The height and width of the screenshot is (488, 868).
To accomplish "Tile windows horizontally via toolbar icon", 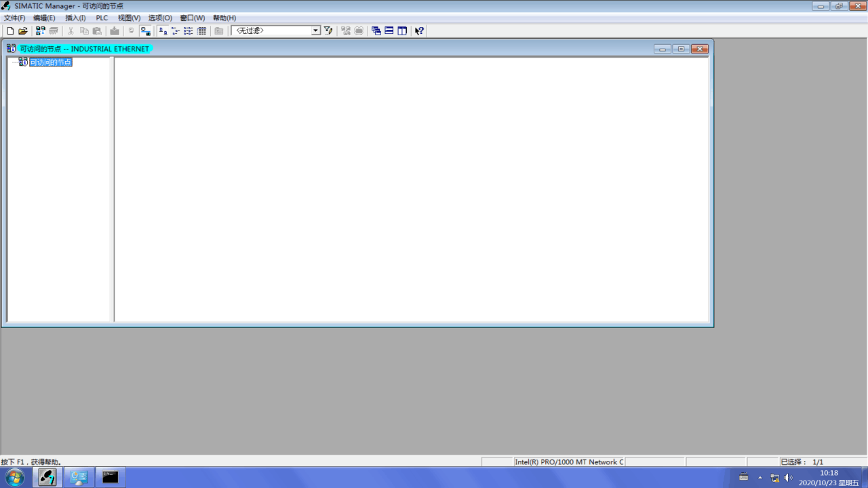I will pyautogui.click(x=389, y=30).
